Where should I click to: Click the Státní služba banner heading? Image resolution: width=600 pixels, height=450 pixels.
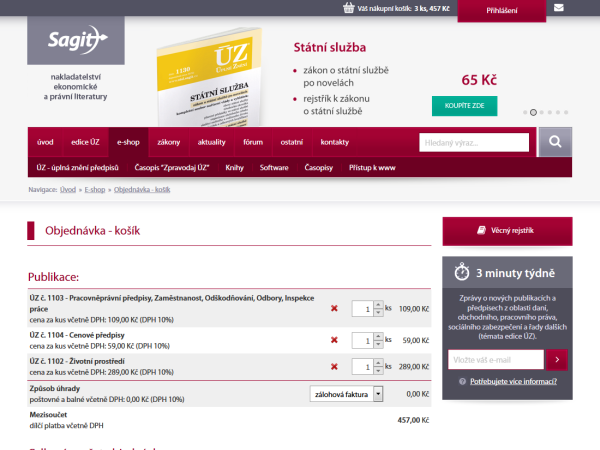point(330,47)
